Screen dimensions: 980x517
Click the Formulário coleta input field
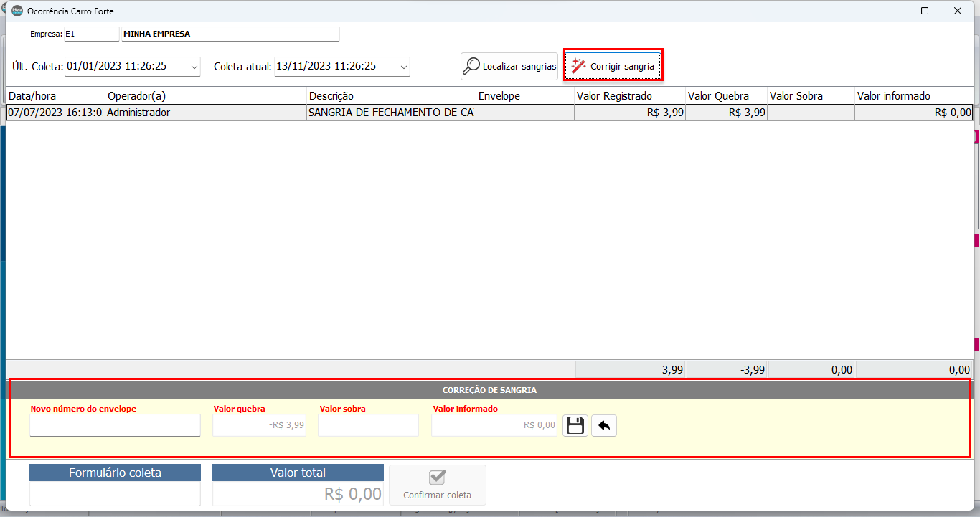(115, 493)
